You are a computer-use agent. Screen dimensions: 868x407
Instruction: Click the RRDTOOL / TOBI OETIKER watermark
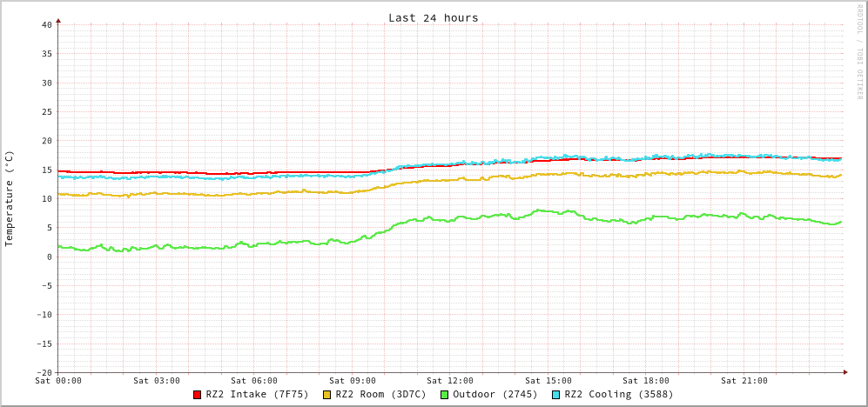[858, 50]
